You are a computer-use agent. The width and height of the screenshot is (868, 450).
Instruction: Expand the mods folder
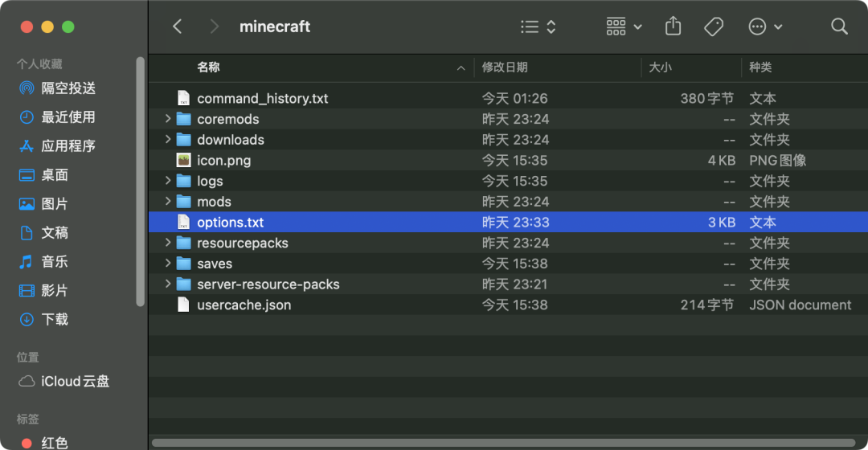click(168, 201)
